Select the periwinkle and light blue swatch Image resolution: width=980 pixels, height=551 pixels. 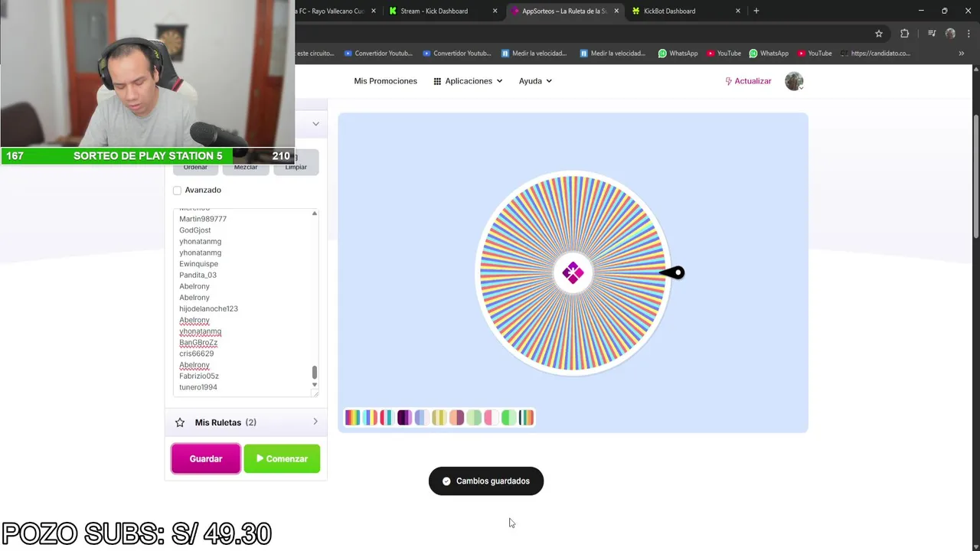point(421,418)
